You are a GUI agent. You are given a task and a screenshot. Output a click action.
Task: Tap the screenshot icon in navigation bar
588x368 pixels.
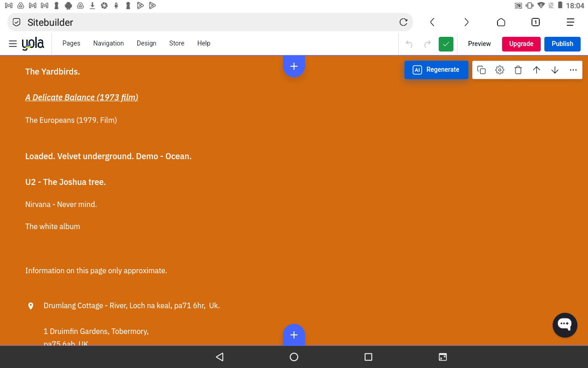442,356
